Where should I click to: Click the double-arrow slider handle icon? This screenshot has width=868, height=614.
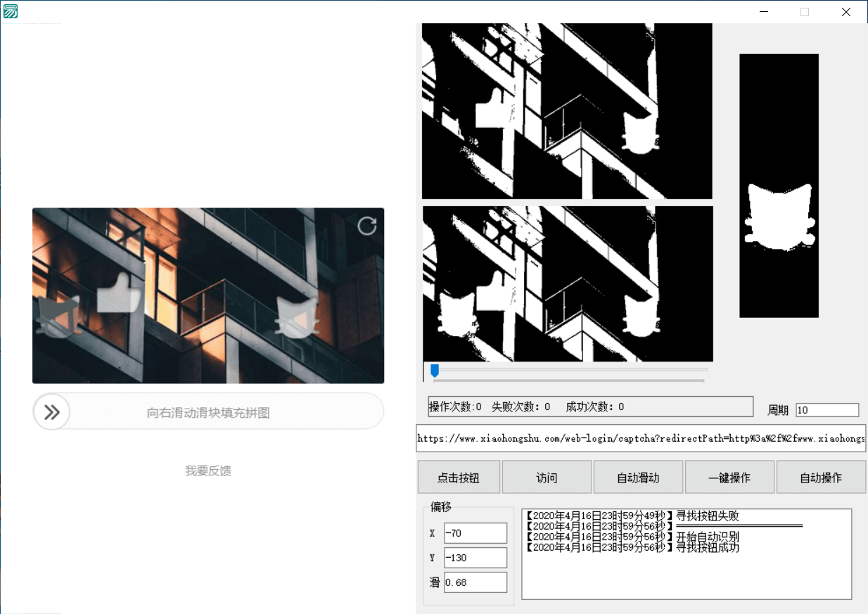click(x=51, y=411)
